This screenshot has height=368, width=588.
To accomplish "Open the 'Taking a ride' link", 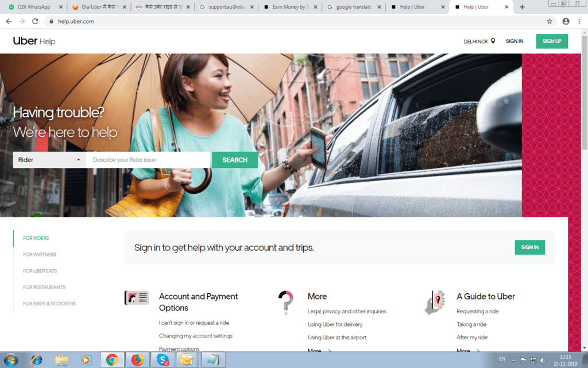I will [x=471, y=324].
